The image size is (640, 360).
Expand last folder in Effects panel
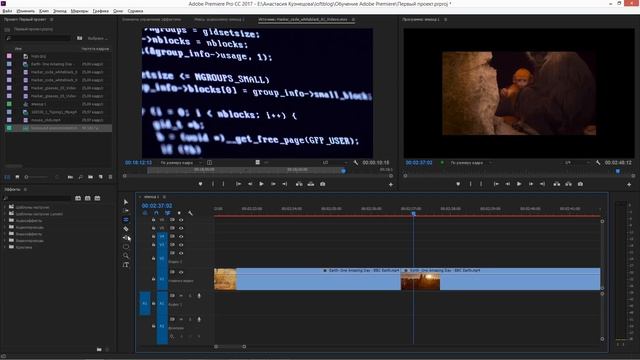pyautogui.click(x=5, y=247)
